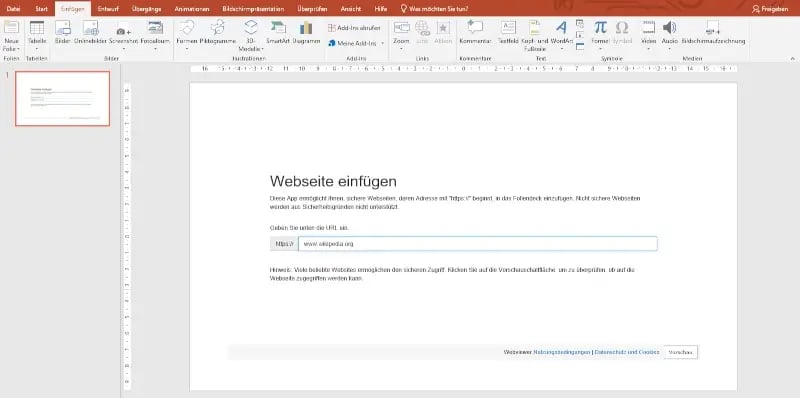Viewport: 800px width, 398px height.
Task: Collapse the ribbon with the chevron
Action: pyautogui.click(x=793, y=58)
